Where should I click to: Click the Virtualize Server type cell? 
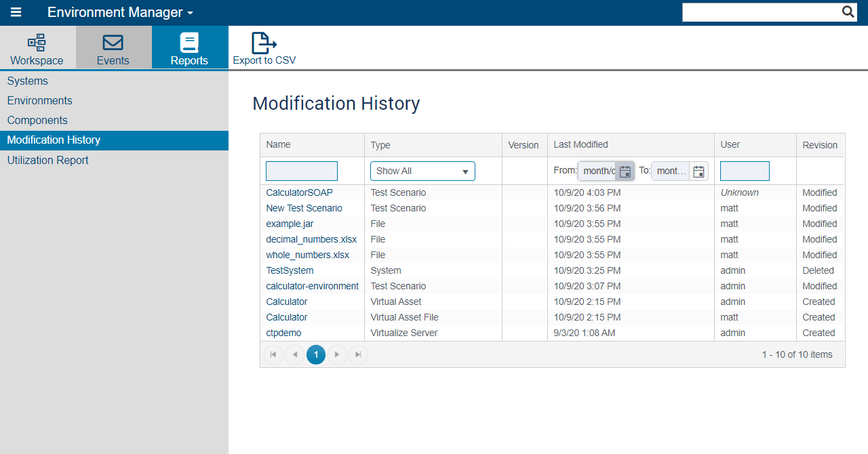404,333
